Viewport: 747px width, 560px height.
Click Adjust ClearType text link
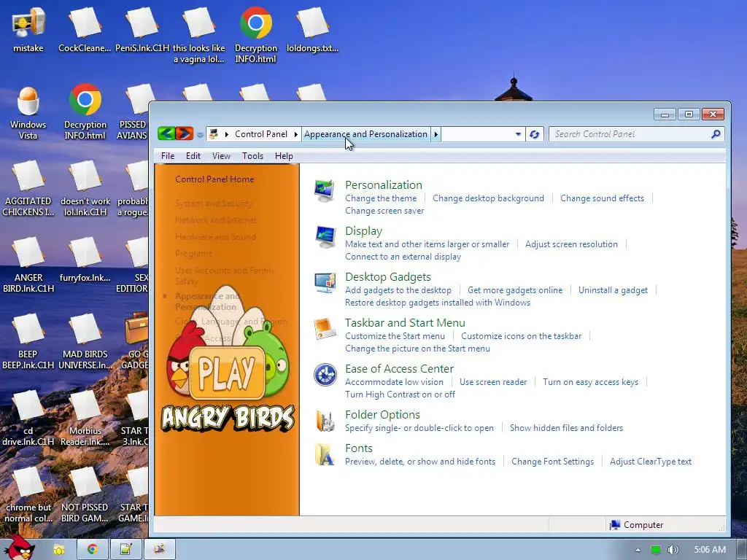pyautogui.click(x=651, y=462)
